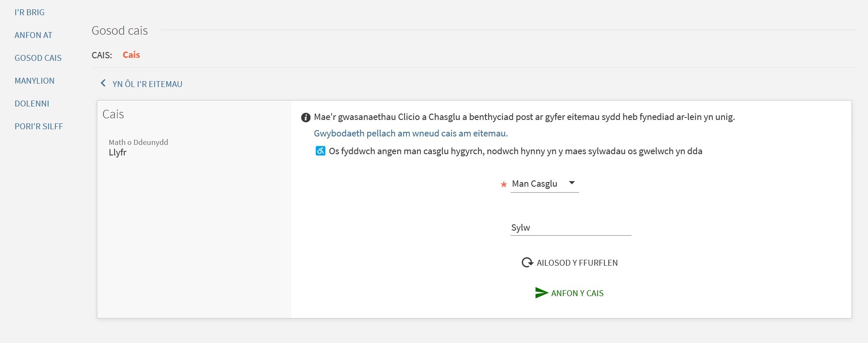The image size is (868, 343).
Task: Select PORI'R SILFF in sidebar
Action: [x=39, y=126]
